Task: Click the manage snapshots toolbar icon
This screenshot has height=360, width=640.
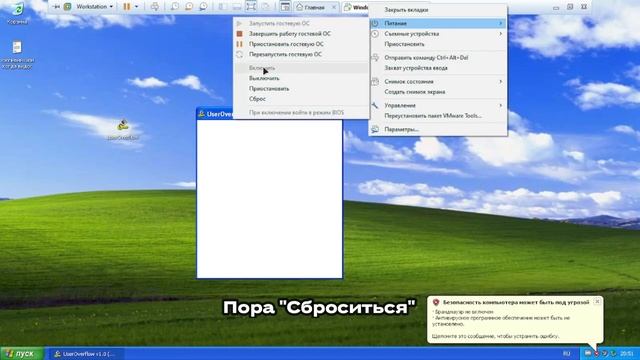Action: [203, 7]
